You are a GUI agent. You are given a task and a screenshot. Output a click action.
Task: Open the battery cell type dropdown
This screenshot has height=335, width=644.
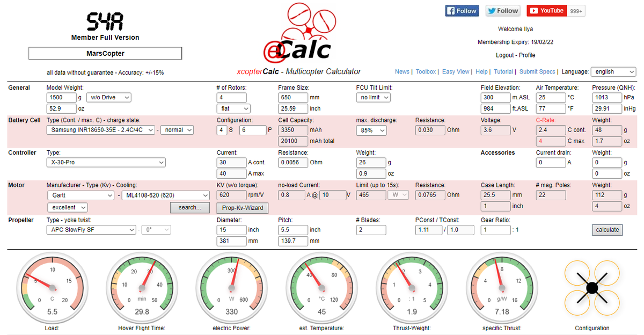pyautogui.click(x=101, y=130)
